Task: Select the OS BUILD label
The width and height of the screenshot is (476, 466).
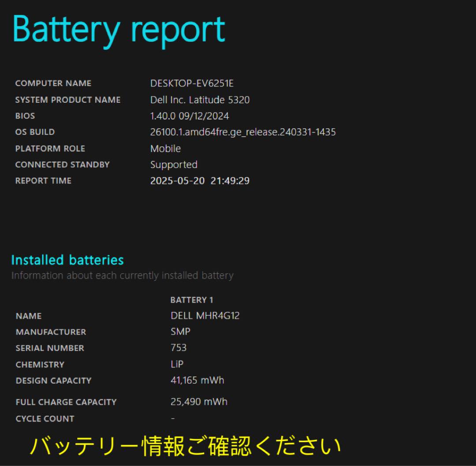Action: coord(35,132)
